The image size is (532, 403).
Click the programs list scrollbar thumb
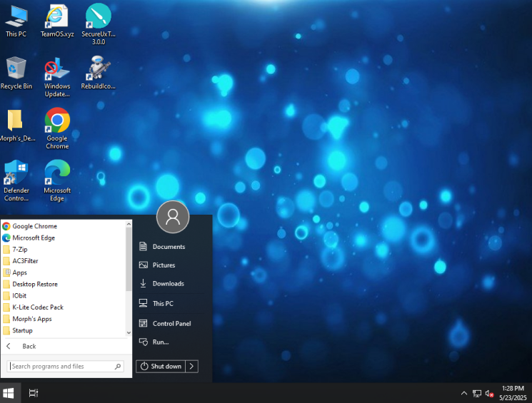point(129,260)
